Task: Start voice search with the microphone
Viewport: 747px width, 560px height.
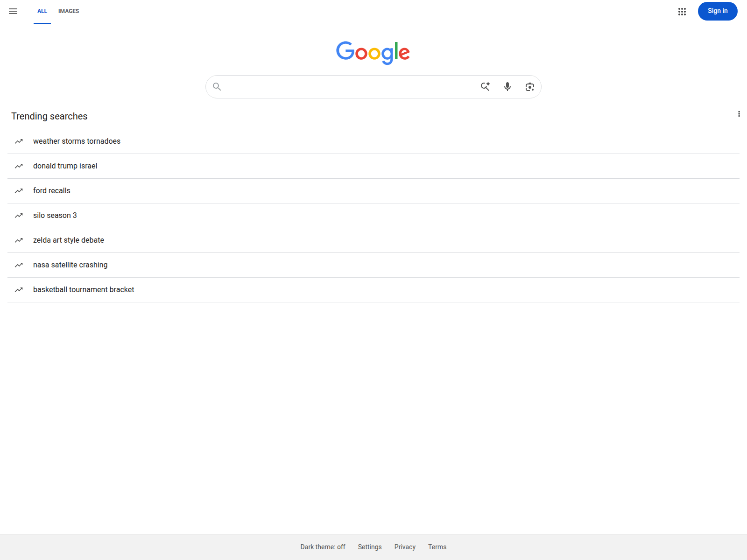Action: [507, 86]
